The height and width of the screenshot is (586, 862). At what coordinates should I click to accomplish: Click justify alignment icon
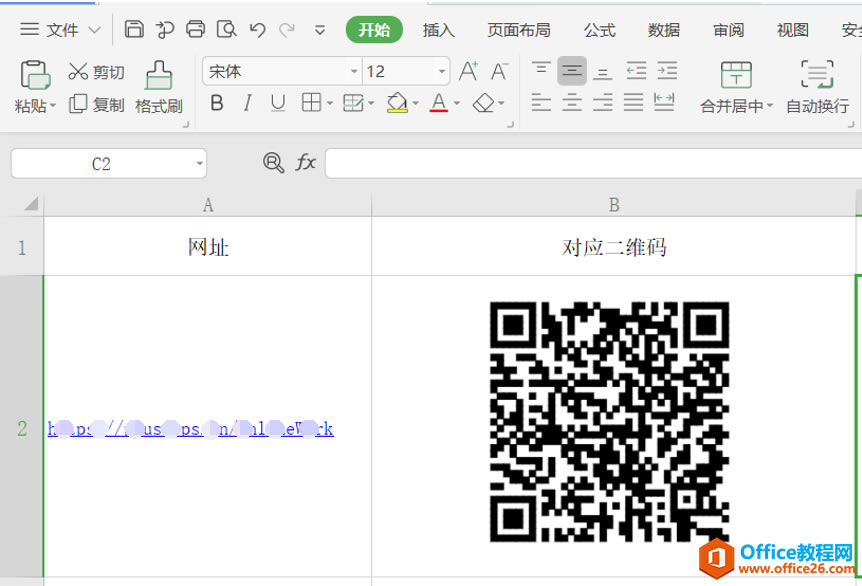pos(633,103)
